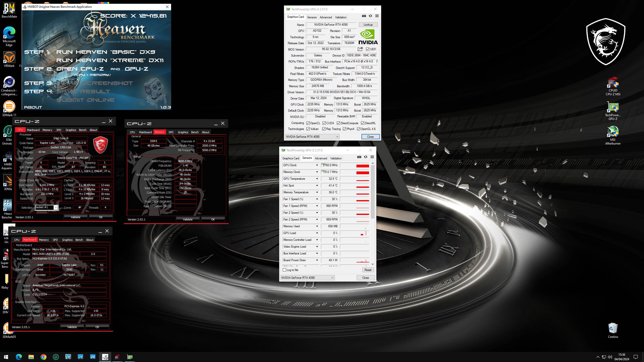Expand the GPU Clock sensor dropdown

(317, 165)
